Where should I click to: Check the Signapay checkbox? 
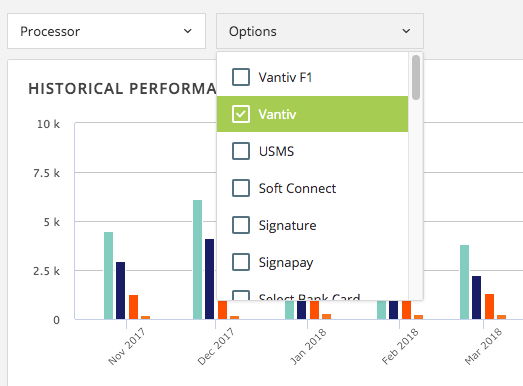coord(241,262)
